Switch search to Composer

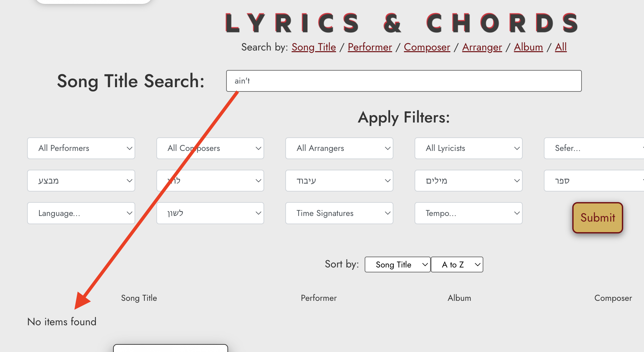click(x=427, y=47)
